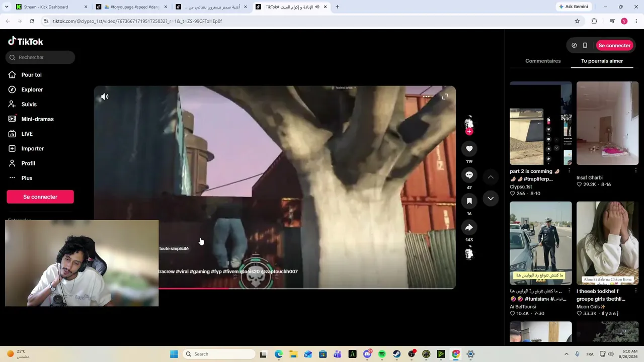The image size is (644, 362).
Task: Open the #gaming hashtag link
Action: [x=200, y=271]
